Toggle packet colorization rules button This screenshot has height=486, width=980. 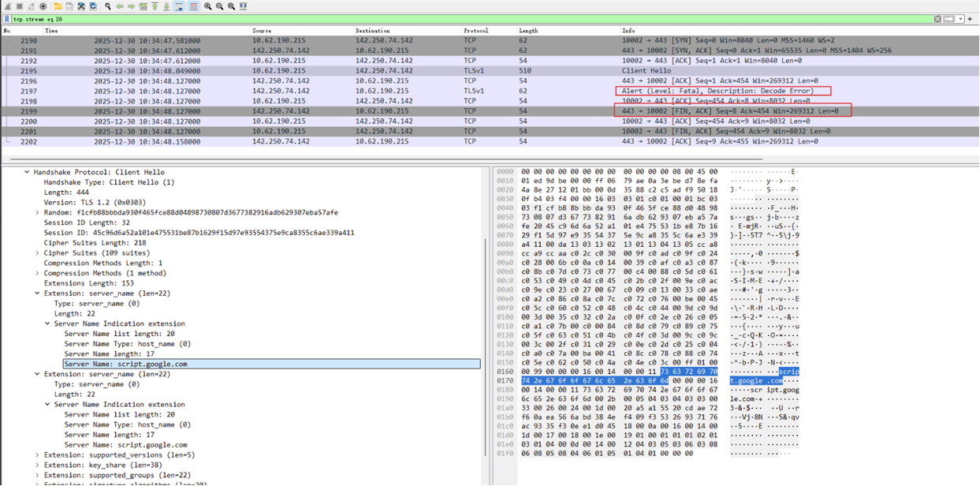tap(193, 6)
